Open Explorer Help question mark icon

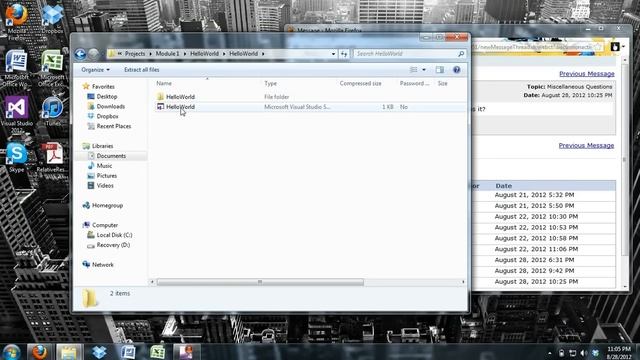point(456,70)
